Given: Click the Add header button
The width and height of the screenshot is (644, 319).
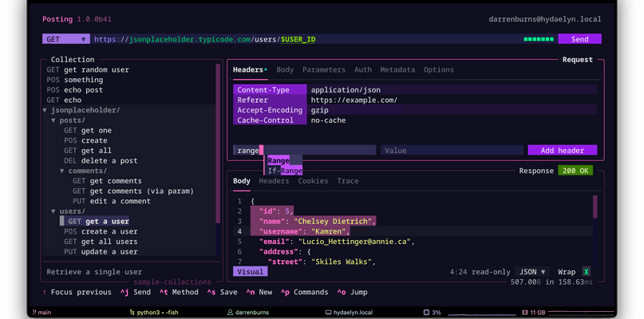Looking at the screenshot, I should tap(562, 150).
